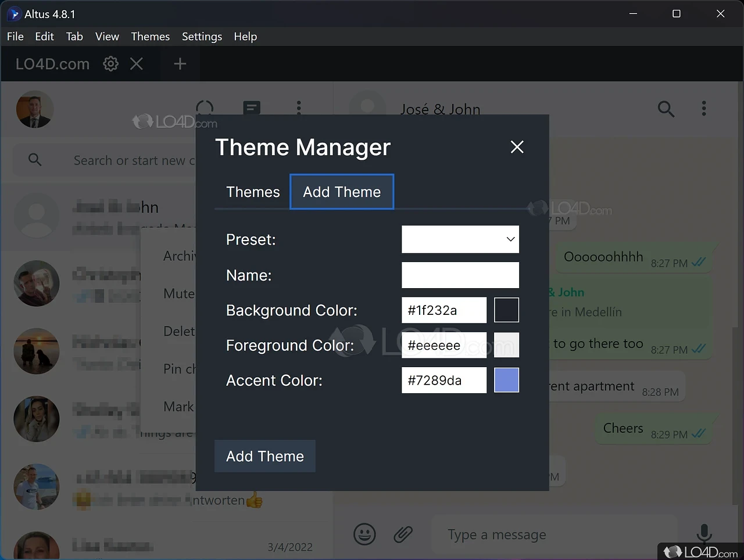The width and height of the screenshot is (744, 560).
Task: Open chat with woman portrait avatar
Action: [37, 419]
